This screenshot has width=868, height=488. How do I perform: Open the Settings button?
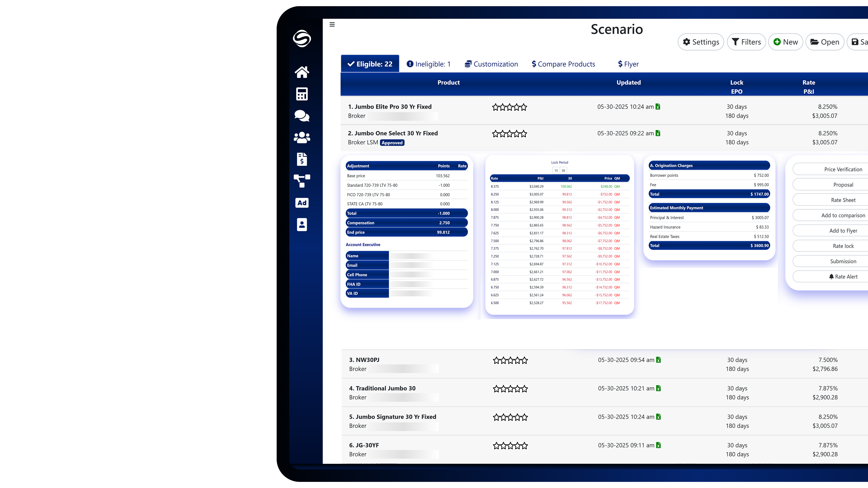coord(701,42)
